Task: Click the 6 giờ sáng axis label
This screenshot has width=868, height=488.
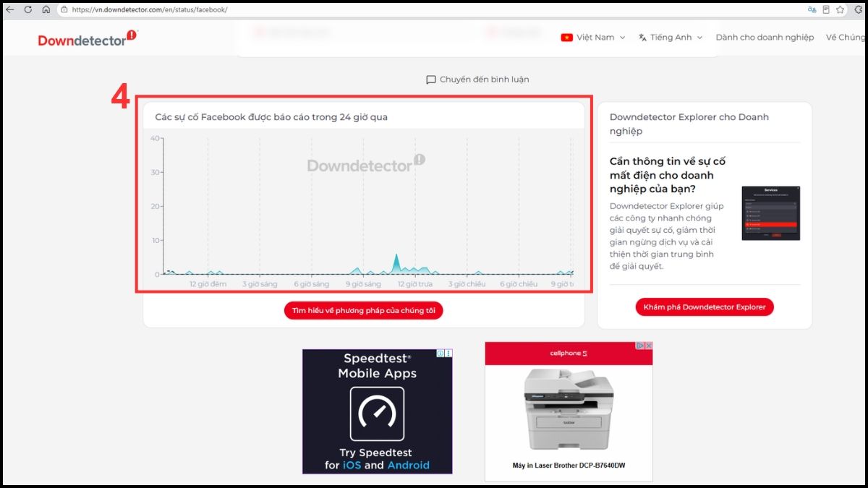Action: coord(311,284)
